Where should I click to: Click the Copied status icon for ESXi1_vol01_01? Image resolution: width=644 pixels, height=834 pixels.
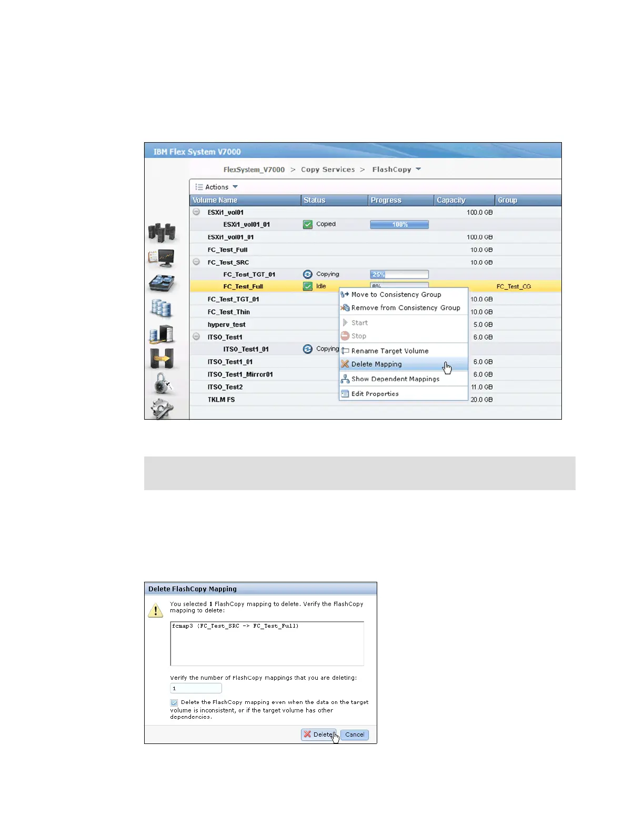coord(308,225)
